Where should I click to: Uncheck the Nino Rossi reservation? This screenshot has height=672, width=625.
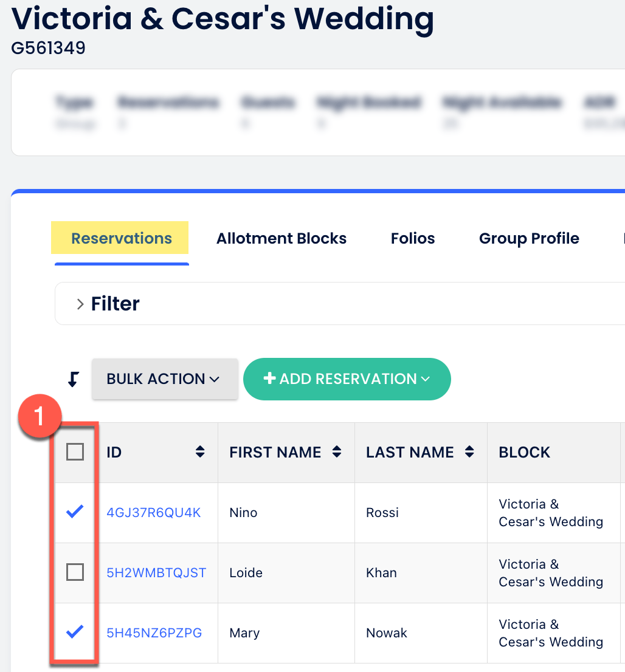[x=75, y=512]
